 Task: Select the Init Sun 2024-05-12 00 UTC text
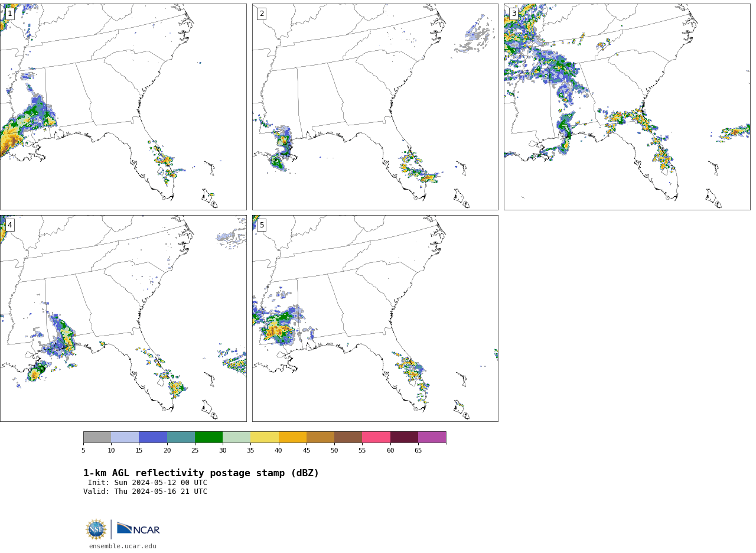(x=148, y=483)
